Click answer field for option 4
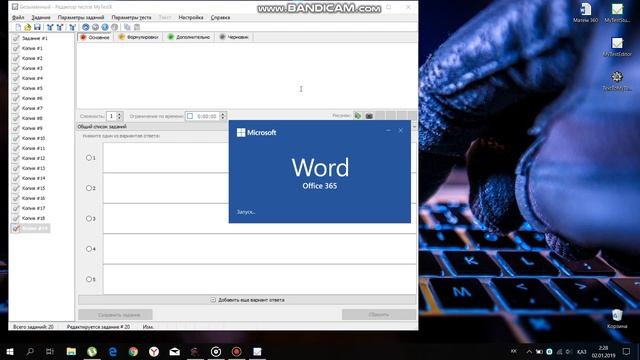Screen dimensions: 640x360 tap(260, 249)
